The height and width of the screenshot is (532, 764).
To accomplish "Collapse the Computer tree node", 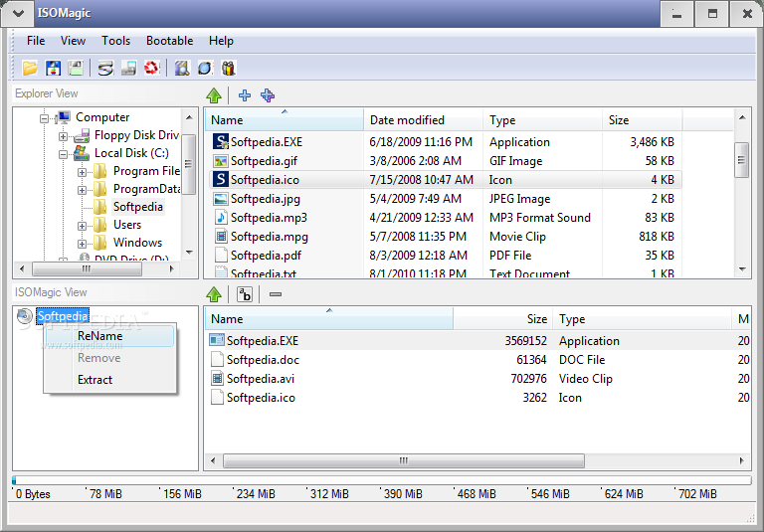I will pyautogui.click(x=45, y=118).
